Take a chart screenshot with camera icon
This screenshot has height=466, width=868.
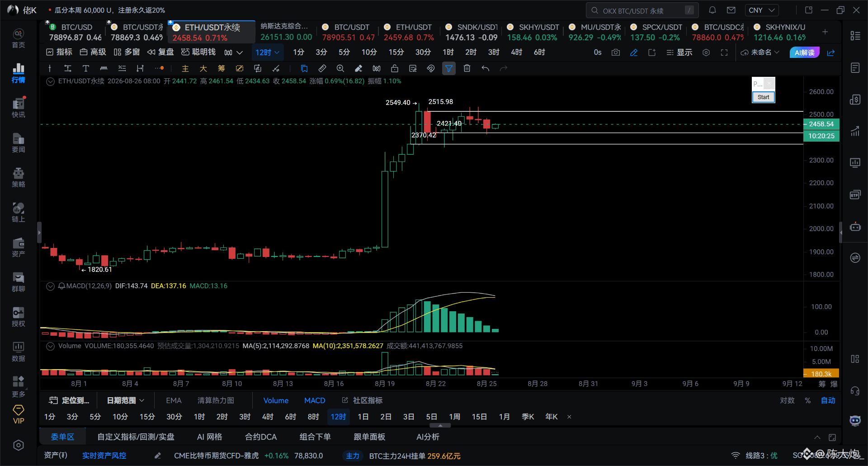(x=616, y=52)
